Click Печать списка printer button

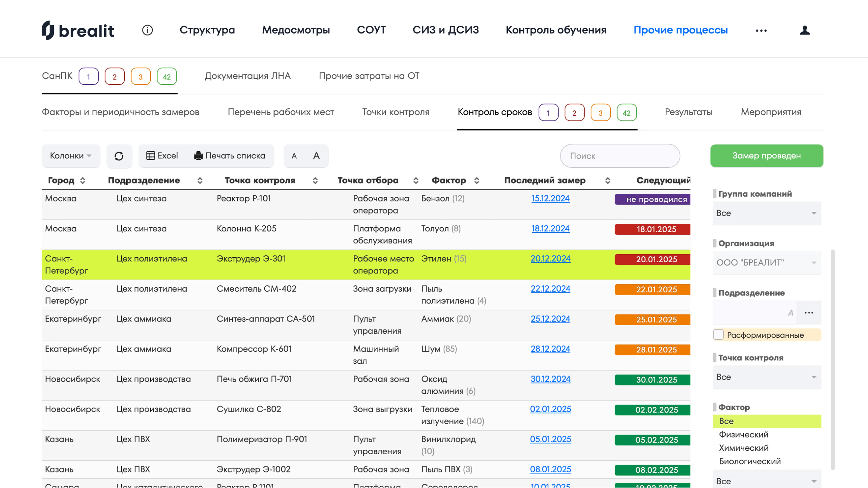230,156
